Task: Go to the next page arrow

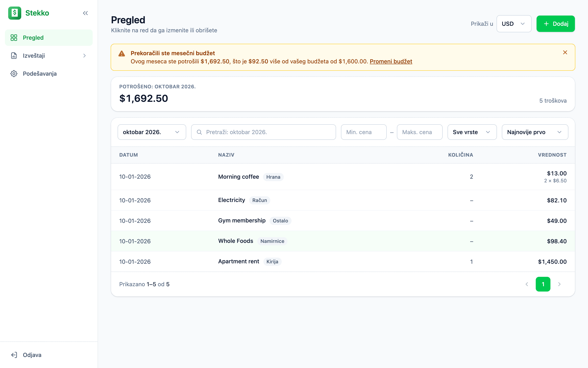Action: (x=559, y=284)
